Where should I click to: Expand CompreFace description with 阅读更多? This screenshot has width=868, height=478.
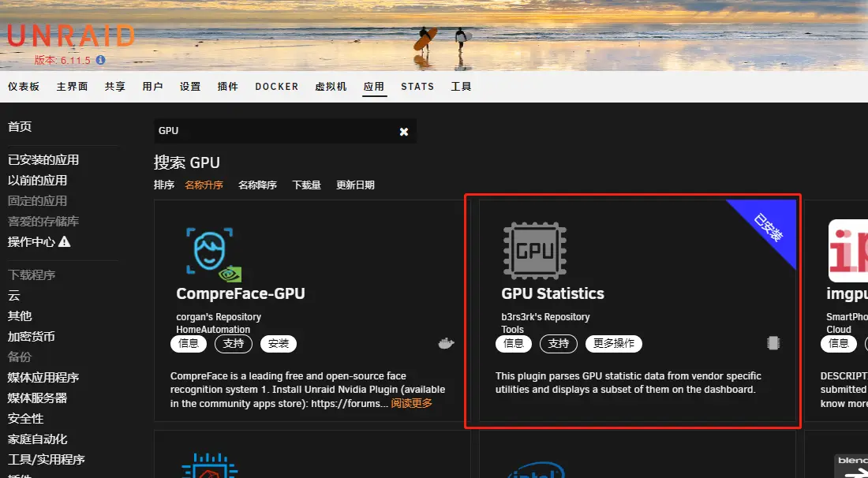(412, 403)
